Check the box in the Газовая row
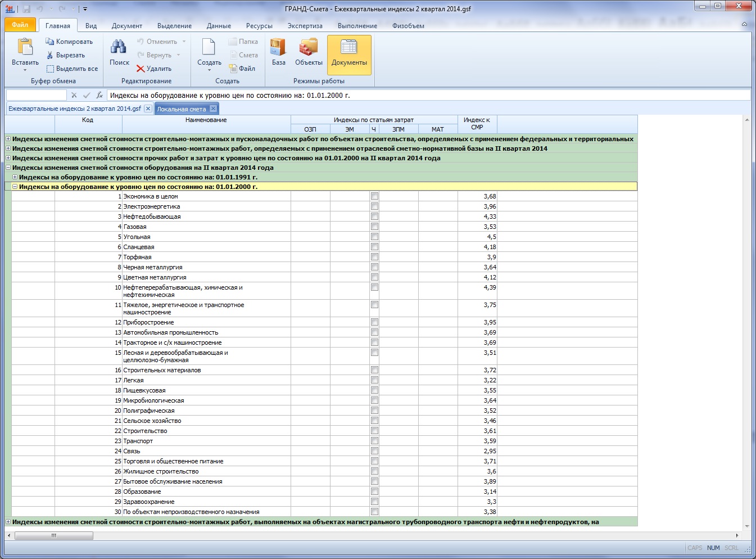 click(x=374, y=227)
